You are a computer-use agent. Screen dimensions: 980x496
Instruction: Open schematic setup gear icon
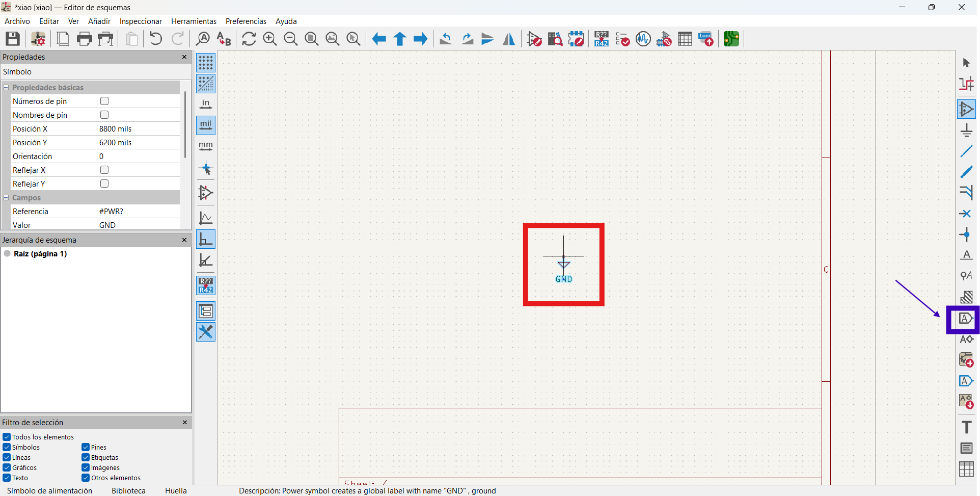click(38, 39)
